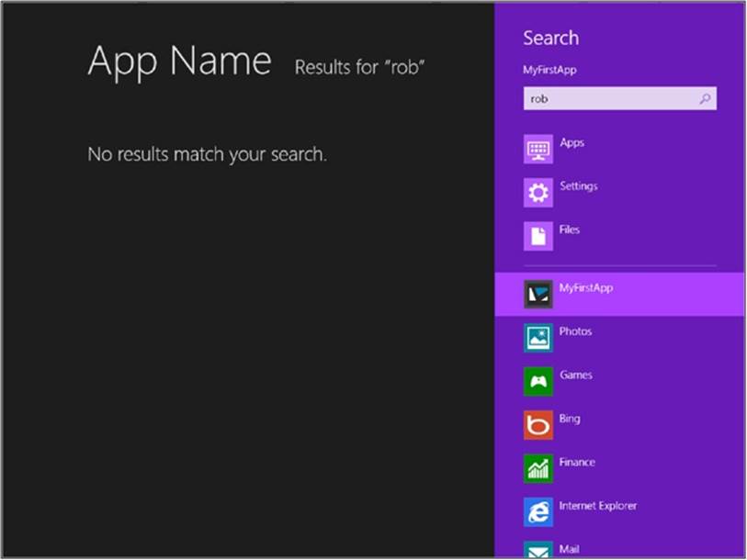Open the Settings gear icon

[538, 193]
